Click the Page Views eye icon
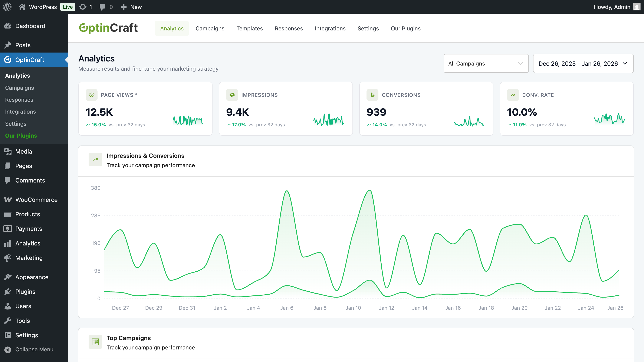The image size is (644, 362). coord(92,95)
